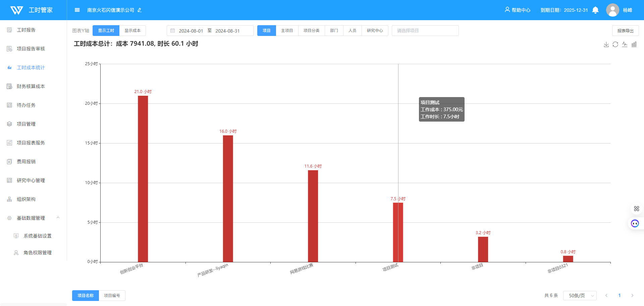Open 系统基础设置 submenu item
The width and height of the screenshot is (644, 306).
click(38, 236)
